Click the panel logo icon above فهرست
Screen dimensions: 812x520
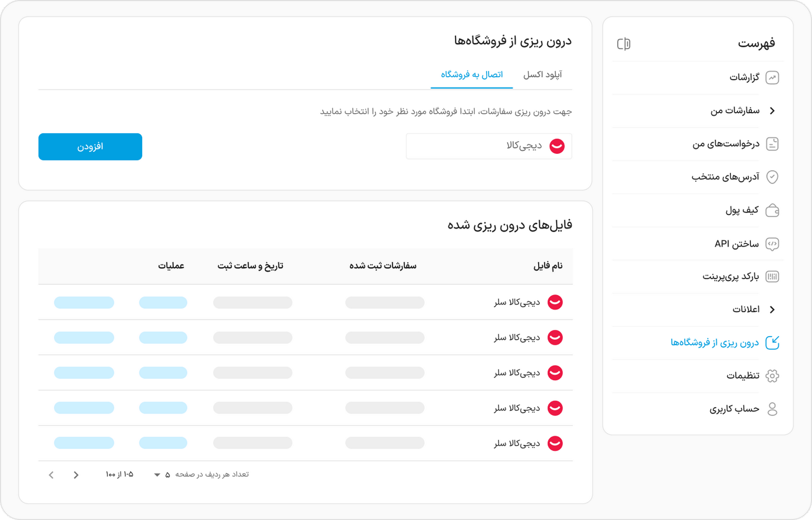tap(625, 44)
